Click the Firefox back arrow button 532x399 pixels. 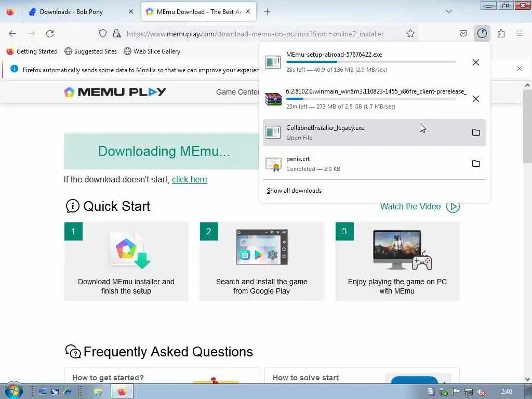(x=12, y=34)
